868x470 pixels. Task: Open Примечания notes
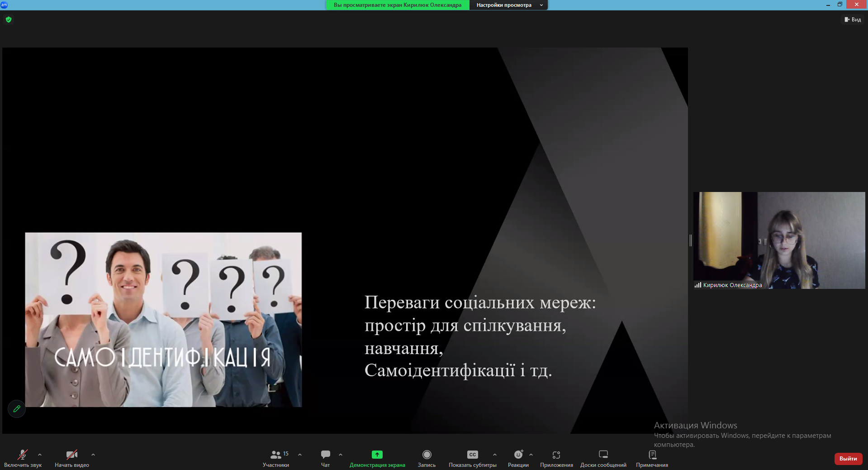[652, 458]
